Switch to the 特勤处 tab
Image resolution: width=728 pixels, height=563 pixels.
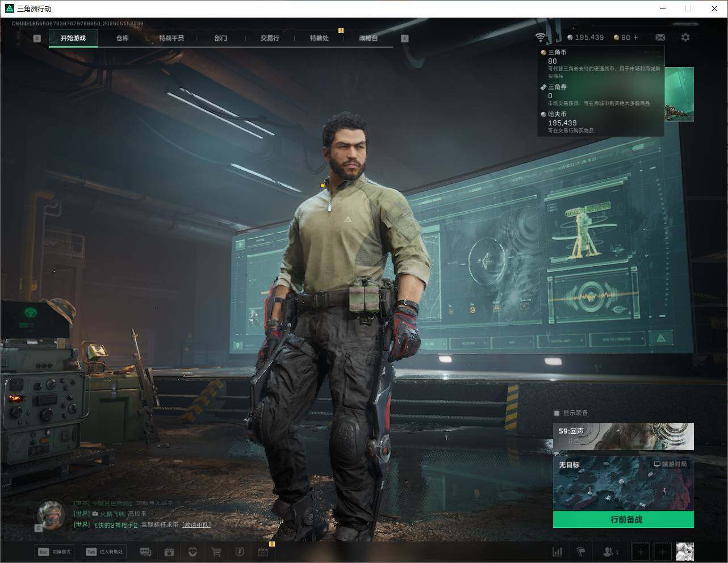[319, 38]
